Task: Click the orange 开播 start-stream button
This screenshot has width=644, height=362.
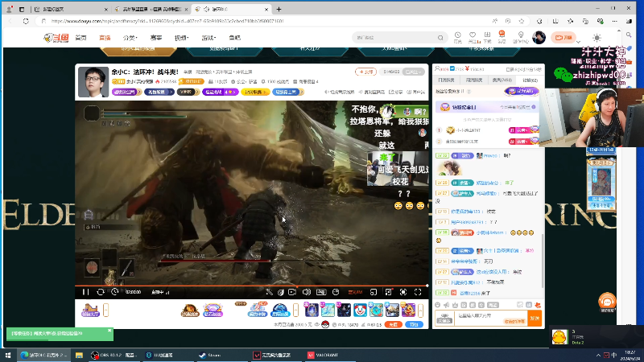Action: click(563, 37)
